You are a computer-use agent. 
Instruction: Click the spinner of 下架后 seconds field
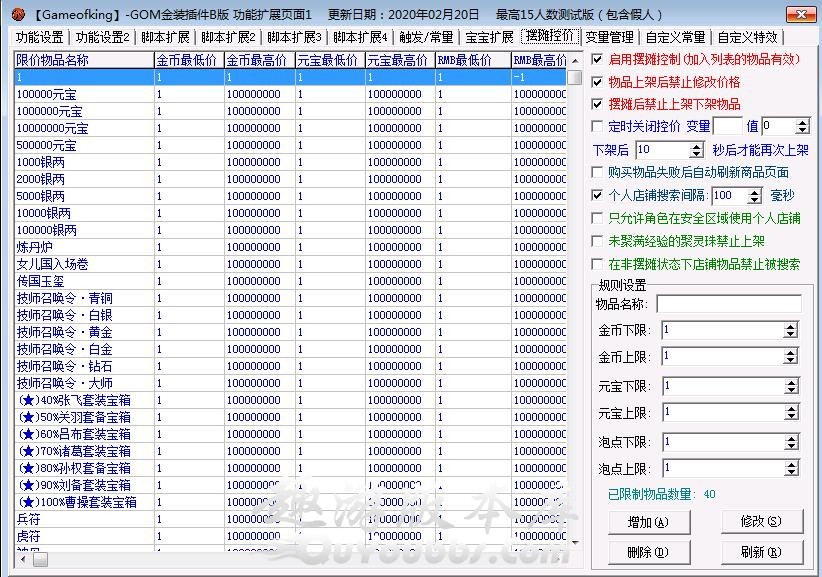coord(696,150)
